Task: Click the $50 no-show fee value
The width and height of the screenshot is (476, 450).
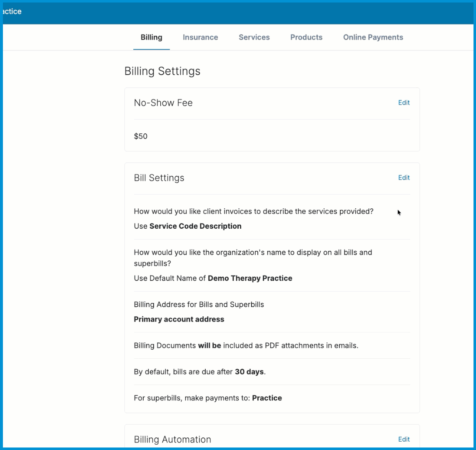Action: (x=141, y=136)
